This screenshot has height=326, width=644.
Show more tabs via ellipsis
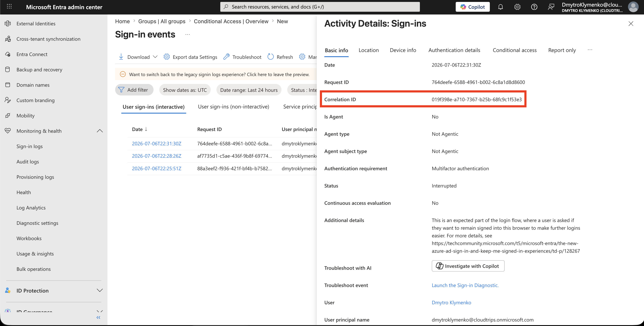tap(590, 50)
